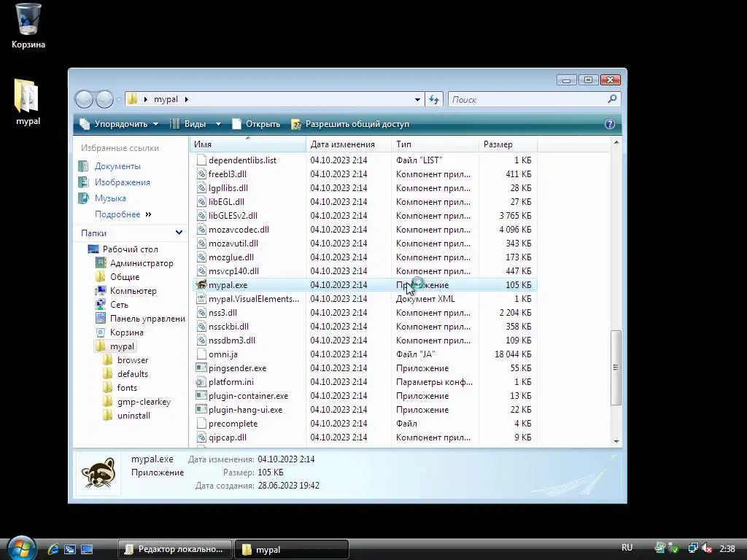Go back with the Back arrow
Viewport: 747px width, 560px height.
coord(84,99)
